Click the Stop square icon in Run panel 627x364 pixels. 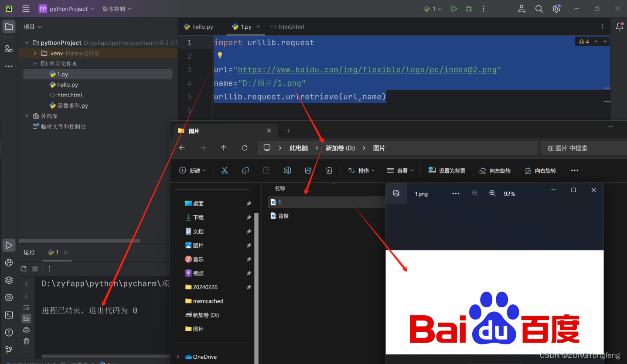click(35, 269)
